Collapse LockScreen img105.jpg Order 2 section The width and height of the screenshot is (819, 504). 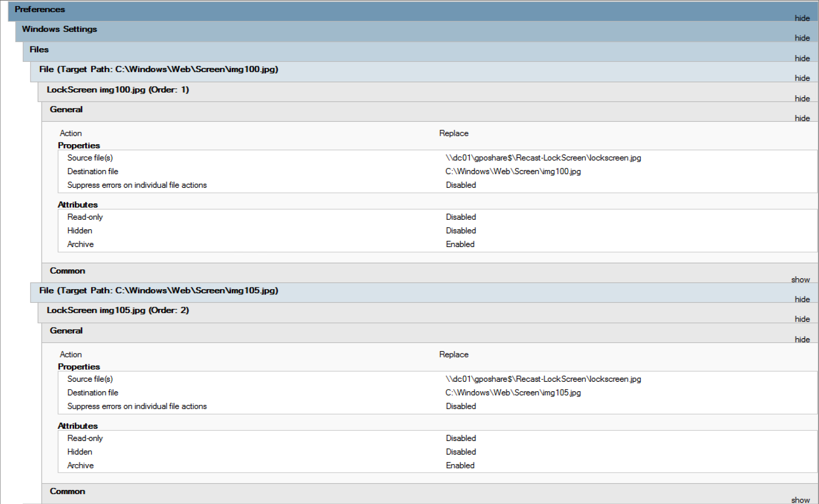click(x=802, y=319)
